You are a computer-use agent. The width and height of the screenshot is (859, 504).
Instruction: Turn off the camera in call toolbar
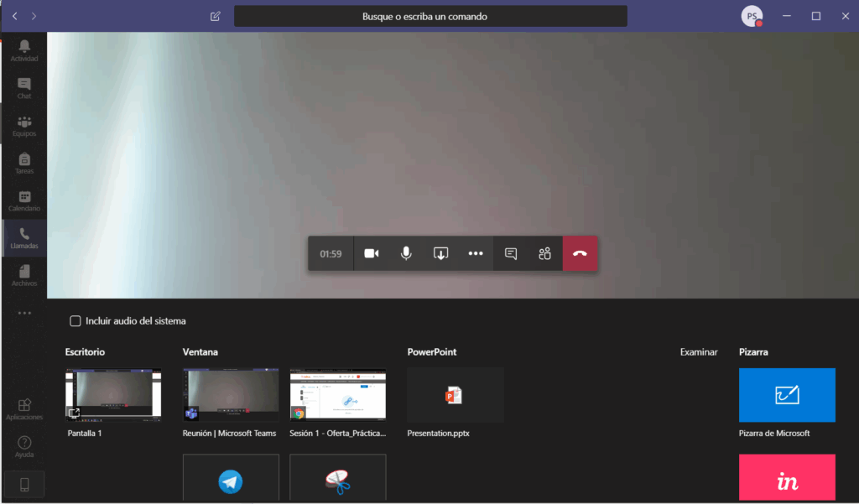[x=371, y=253]
